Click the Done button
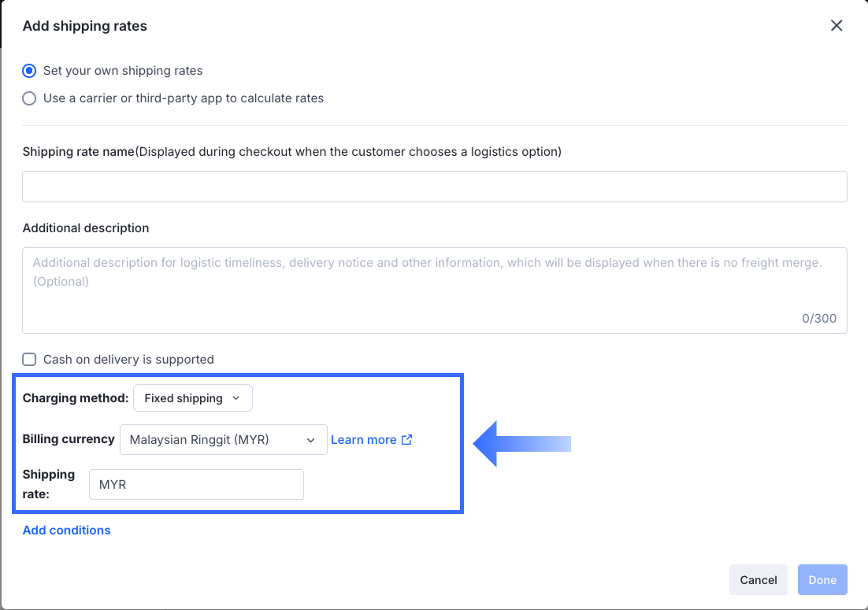Image resolution: width=868 pixels, height=610 pixels. coord(822,580)
